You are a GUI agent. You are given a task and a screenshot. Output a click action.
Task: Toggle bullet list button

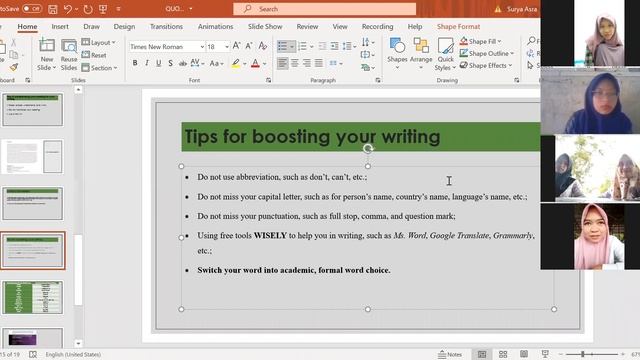282,46
